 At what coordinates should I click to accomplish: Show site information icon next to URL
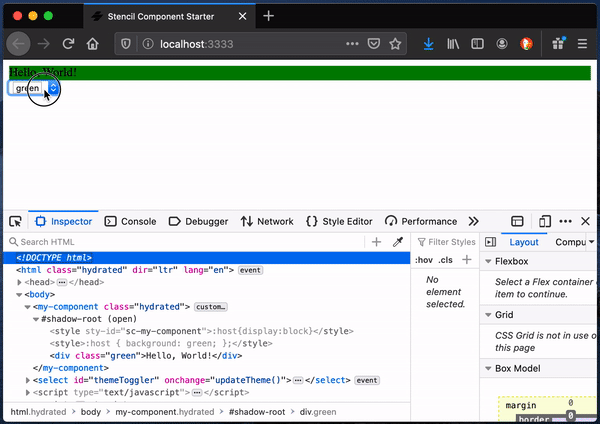(x=148, y=44)
